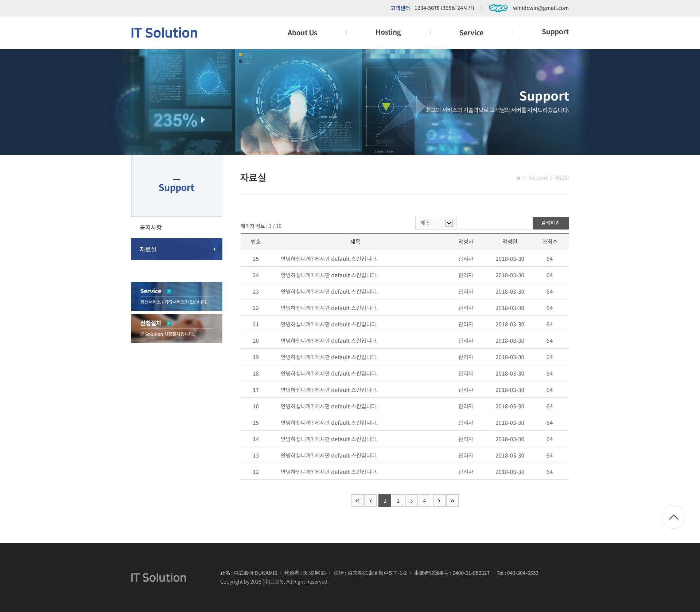This screenshot has height=612, width=700.
Task: Select 공지사항 in the sidebar
Action: click(x=151, y=228)
